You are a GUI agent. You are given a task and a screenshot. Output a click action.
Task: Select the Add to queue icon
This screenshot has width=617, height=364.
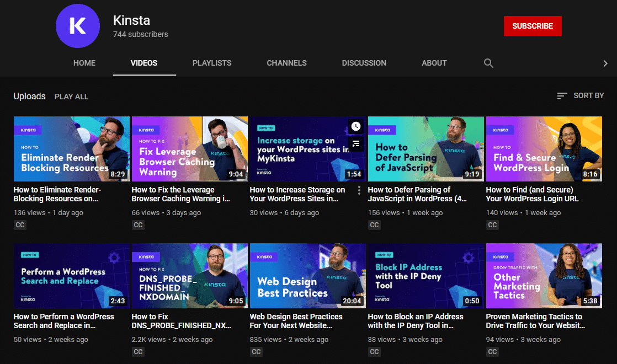click(x=356, y=144)
